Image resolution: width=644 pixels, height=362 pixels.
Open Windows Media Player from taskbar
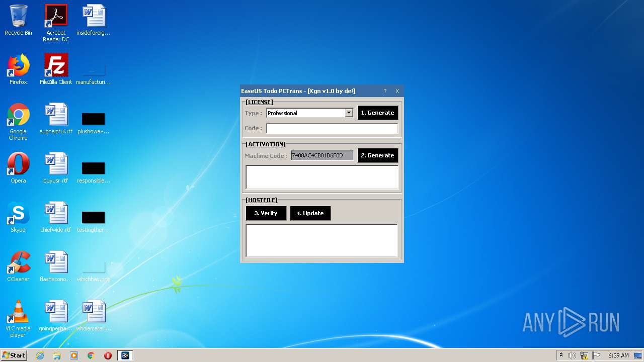pyautogui.click(x=74, y=355)
